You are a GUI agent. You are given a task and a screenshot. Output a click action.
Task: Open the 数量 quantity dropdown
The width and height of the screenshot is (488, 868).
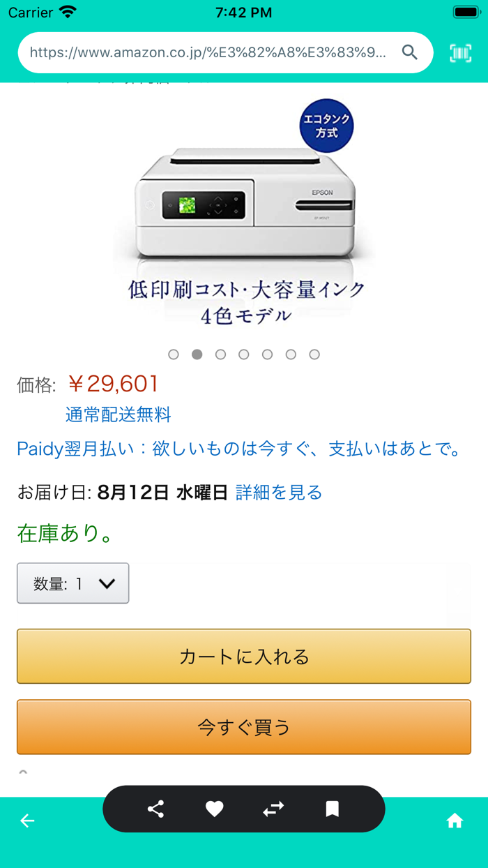point(73,583)
